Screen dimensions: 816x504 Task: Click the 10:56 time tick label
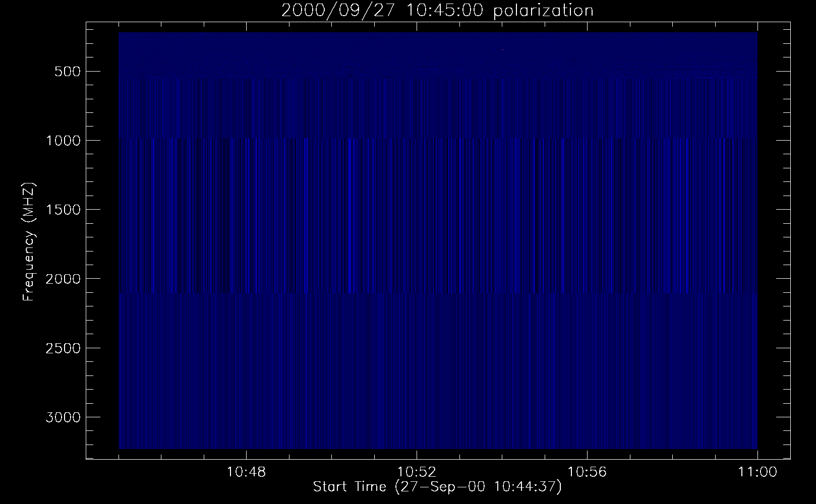click(x=587, y=472)
